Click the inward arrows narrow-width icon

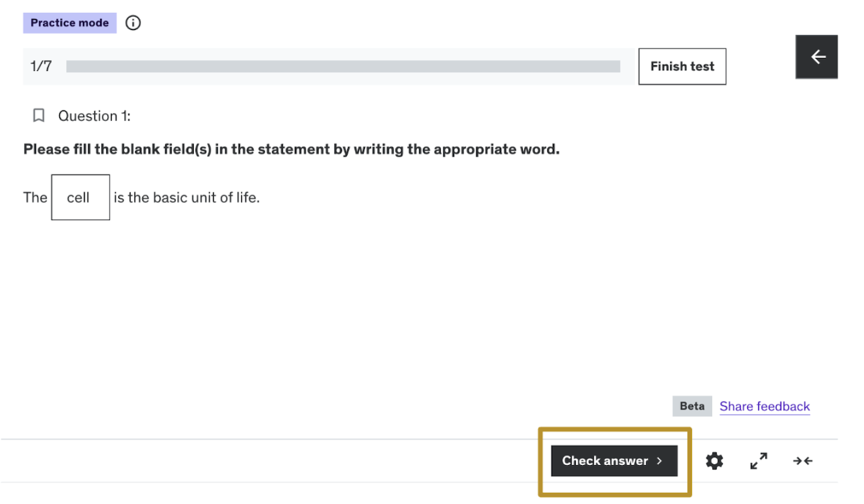tap(802, 461)
